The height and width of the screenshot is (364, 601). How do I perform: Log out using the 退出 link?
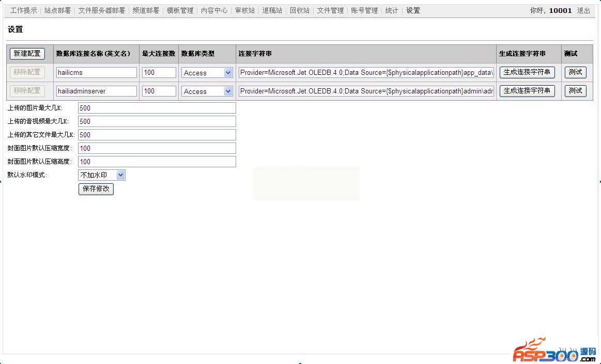point(583,11)
